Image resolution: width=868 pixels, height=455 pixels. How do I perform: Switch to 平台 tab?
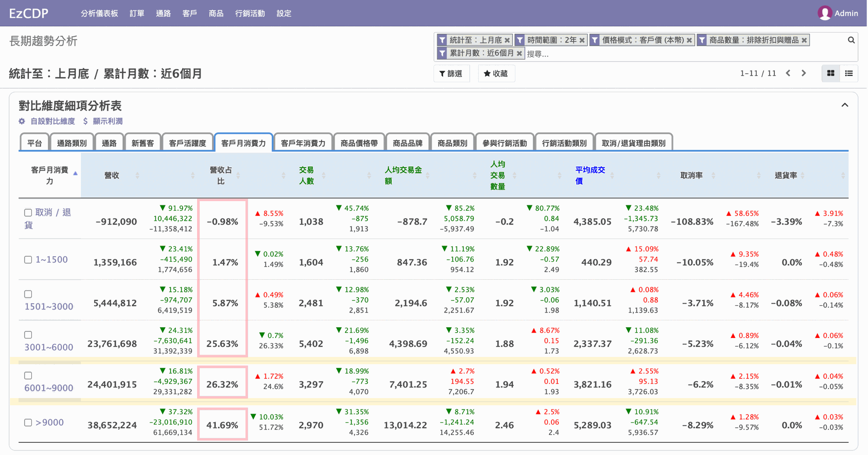34,143
